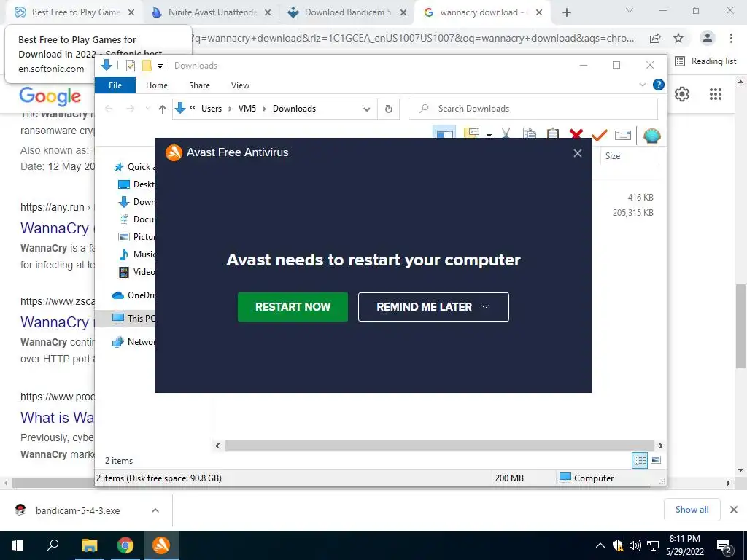
Task: Open a new Chrome tab
Action: tap(566, 13)
